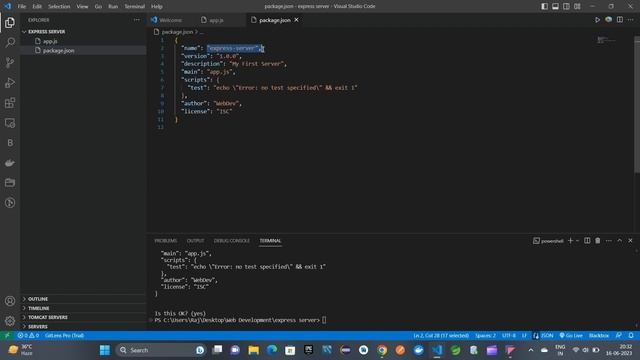Click the Windows Start button

pyautogui.click(x=105, y=350)
